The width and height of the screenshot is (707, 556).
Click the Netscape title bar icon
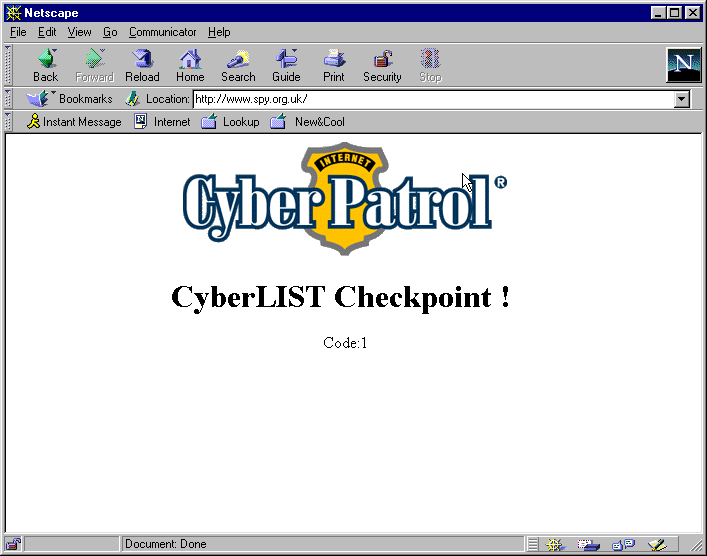(14, 13)
